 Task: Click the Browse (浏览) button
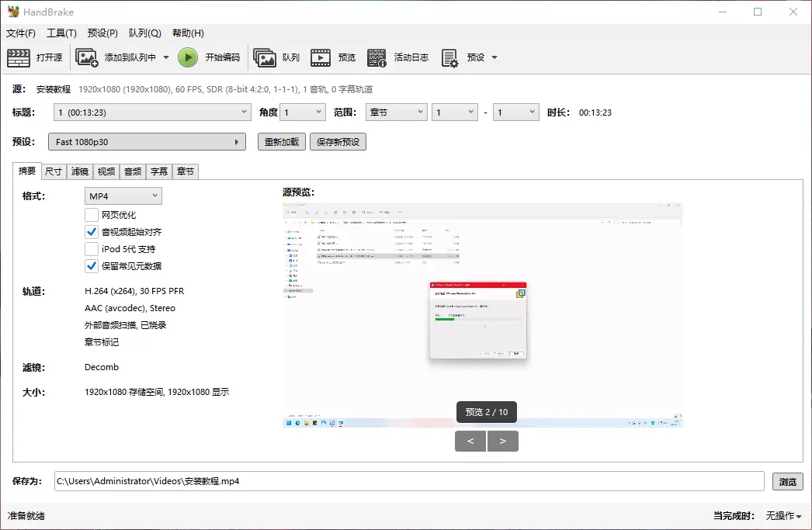click(787, 482)
